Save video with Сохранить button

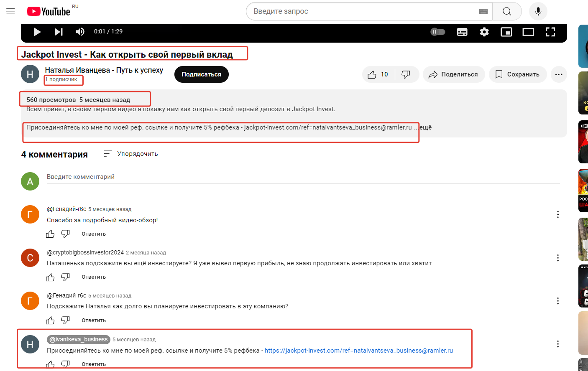pyautogui.click(x=518, y=74)
